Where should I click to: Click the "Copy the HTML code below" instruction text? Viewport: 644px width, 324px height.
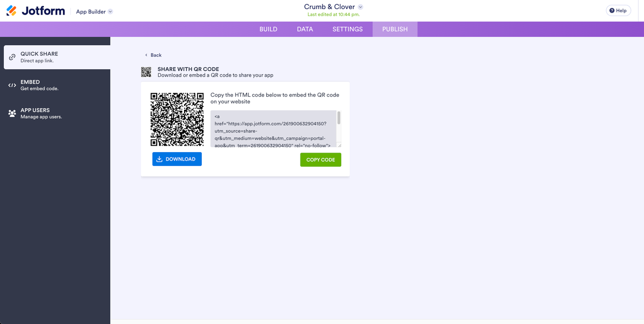pos(275,98)
